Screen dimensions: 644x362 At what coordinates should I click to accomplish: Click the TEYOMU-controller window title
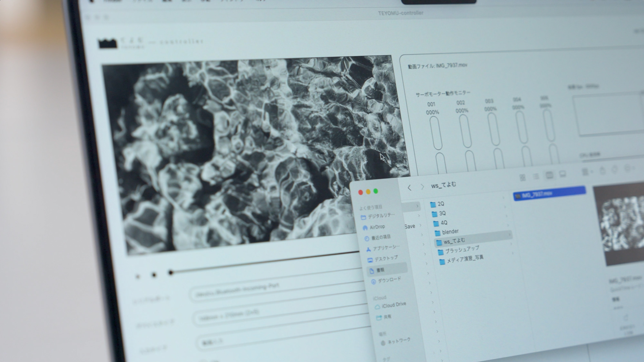401,13
